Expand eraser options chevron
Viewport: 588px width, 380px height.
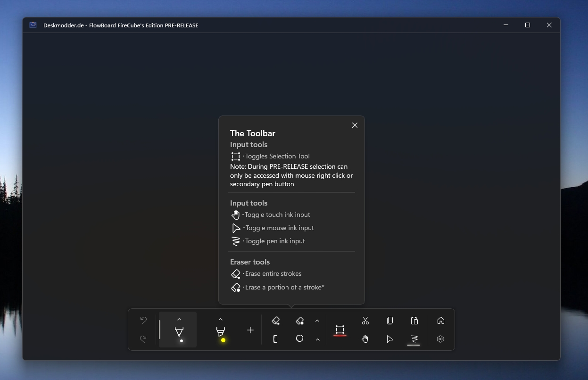[317, 321]
